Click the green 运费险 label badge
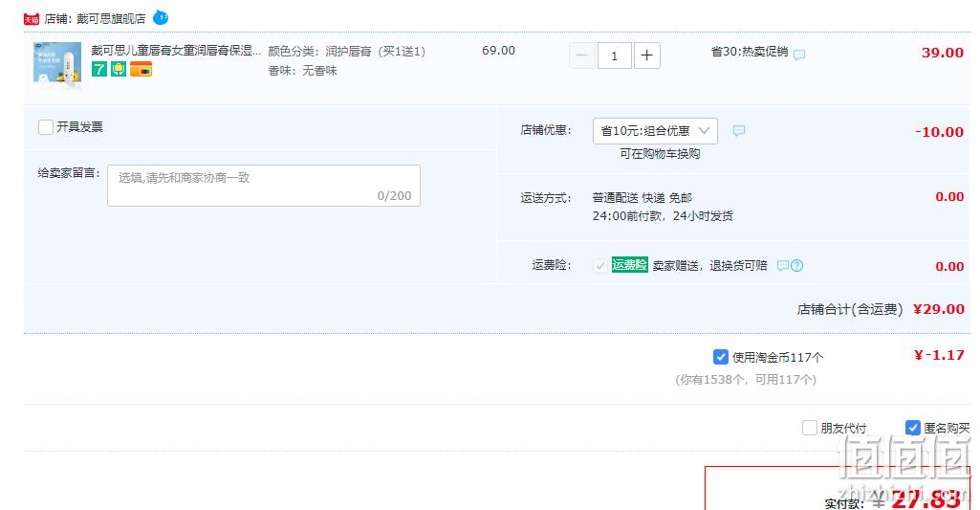Viewport: 980px width, 510px height. coord(629,265)
